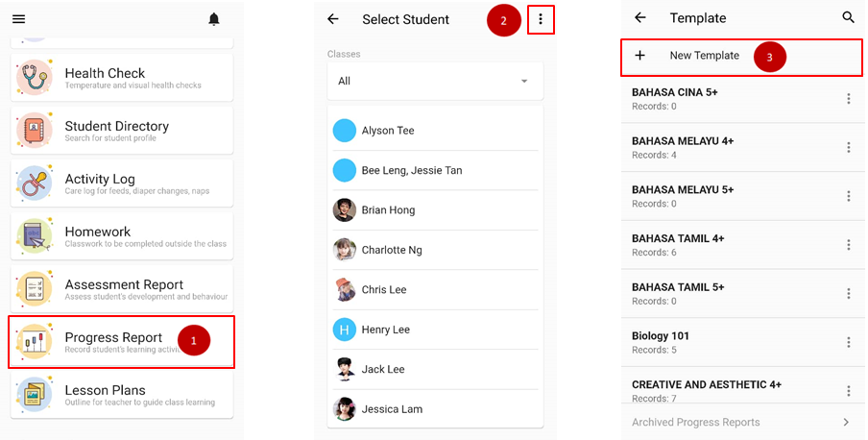Open the Health Check module
This screenshot has width=868, height=440.
(x=122, y=78)
